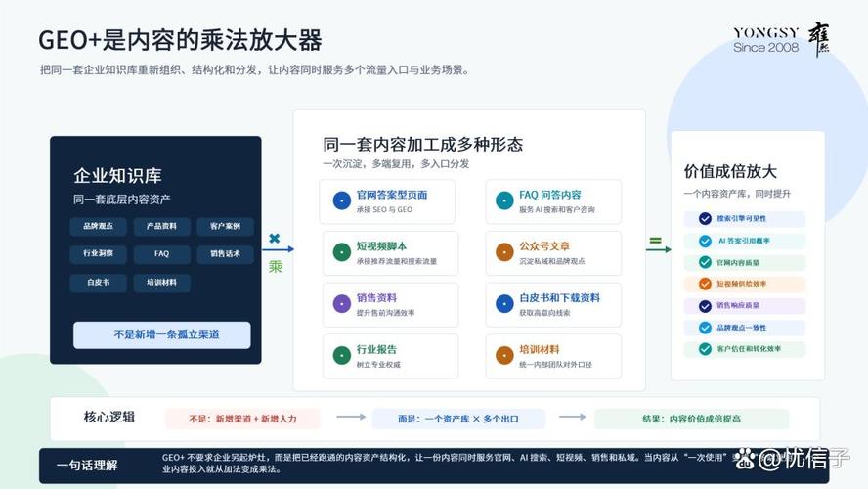Click the 官网答案型页面 card title
868x489 pixels.
coord(392,195)
